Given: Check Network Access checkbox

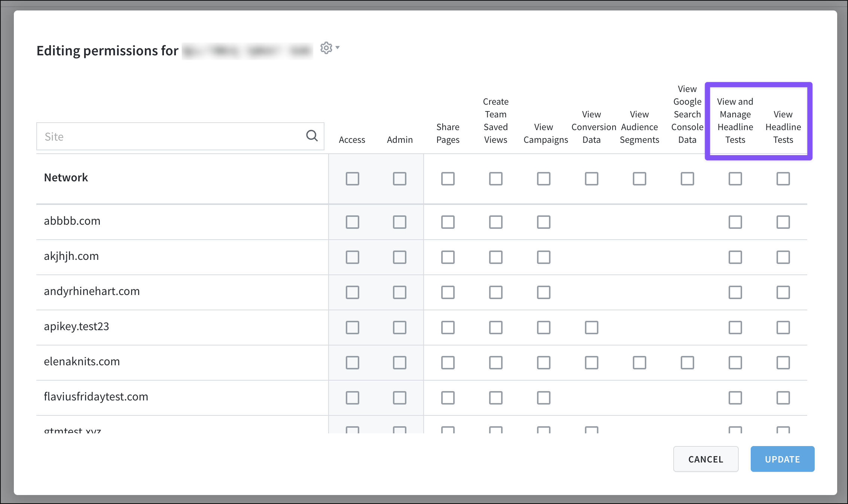Looking at the screenshot, I should click(352, 179).
